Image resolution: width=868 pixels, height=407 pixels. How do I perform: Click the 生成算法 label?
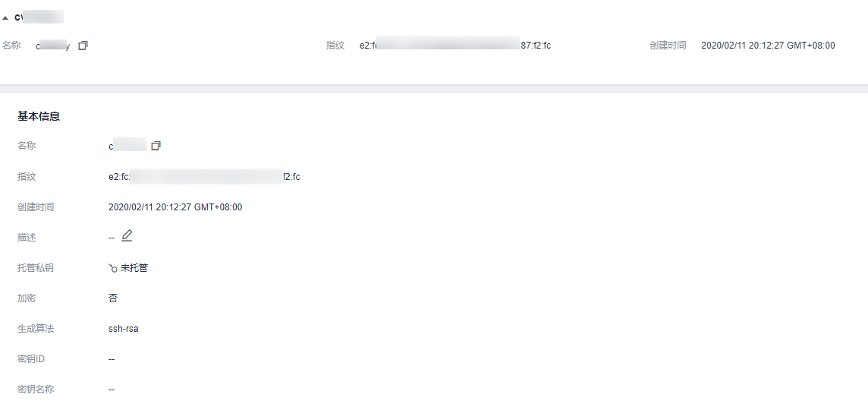click(36, 329)
